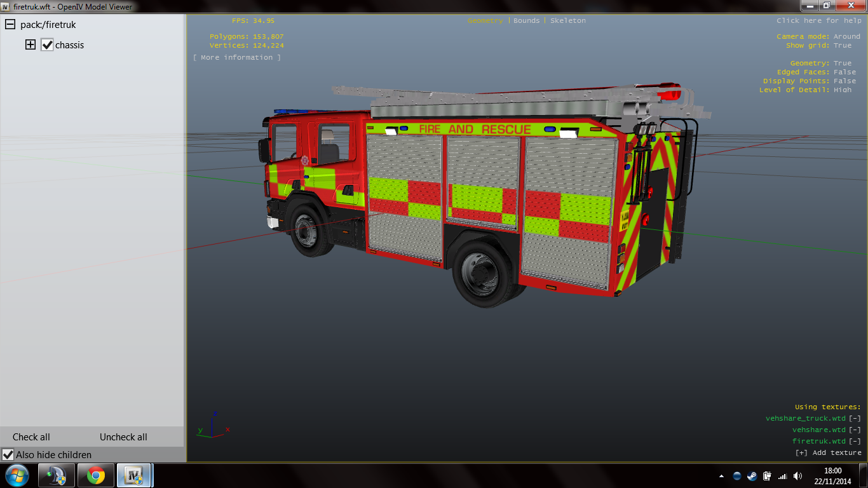Switch to the Bounds view tab

coord(526,21)
